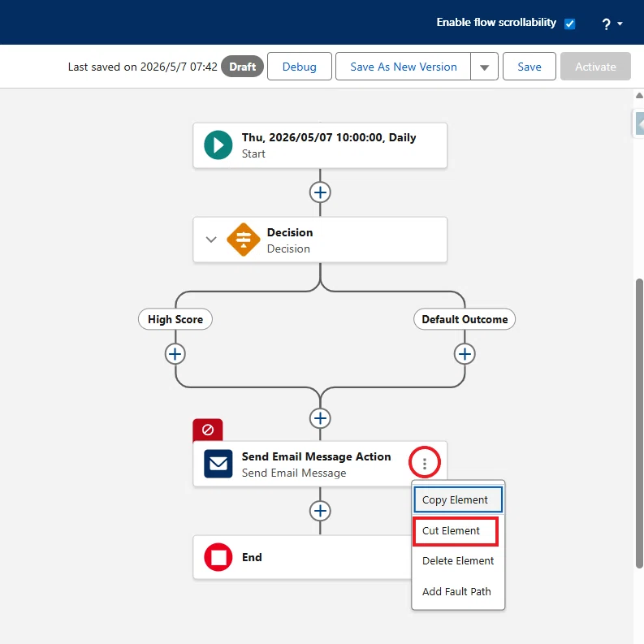The width and height of the screenshot is (644, 644).
Task: Select Cut Element from context menu
Action: [456, 531]
